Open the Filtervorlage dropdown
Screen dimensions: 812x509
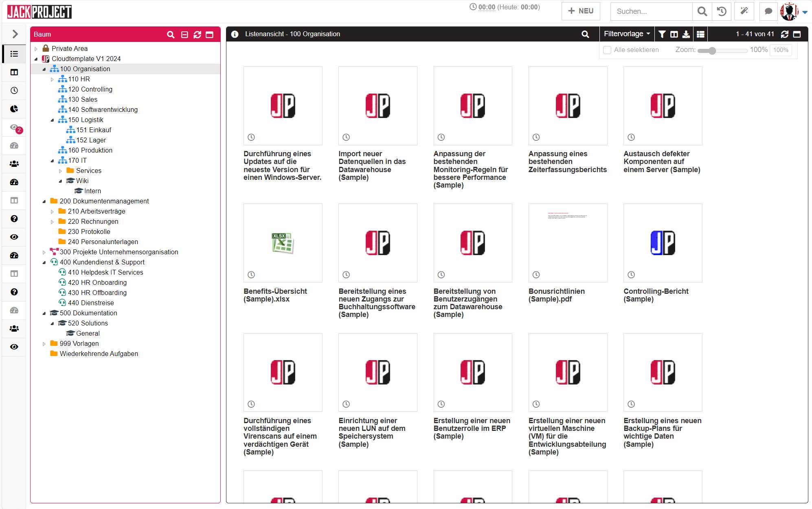pyautogui.click(x=627, y=34)
